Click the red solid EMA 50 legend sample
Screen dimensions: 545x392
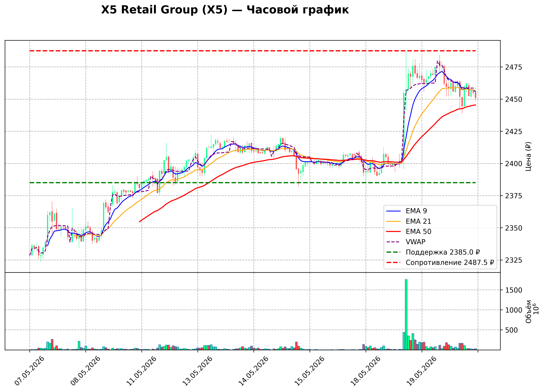click(393, 232)
